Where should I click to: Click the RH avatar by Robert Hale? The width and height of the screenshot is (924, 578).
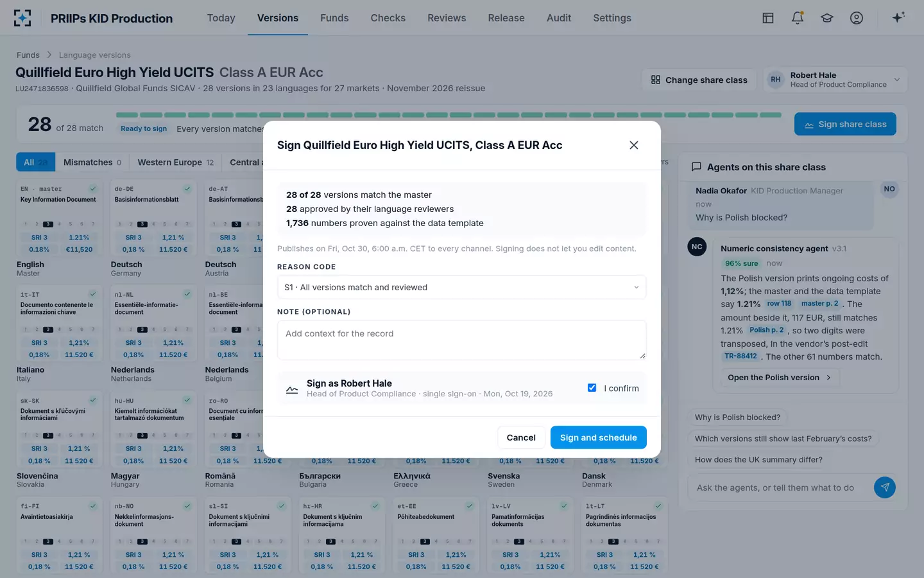pyautogui.click(x=776, y=80)
